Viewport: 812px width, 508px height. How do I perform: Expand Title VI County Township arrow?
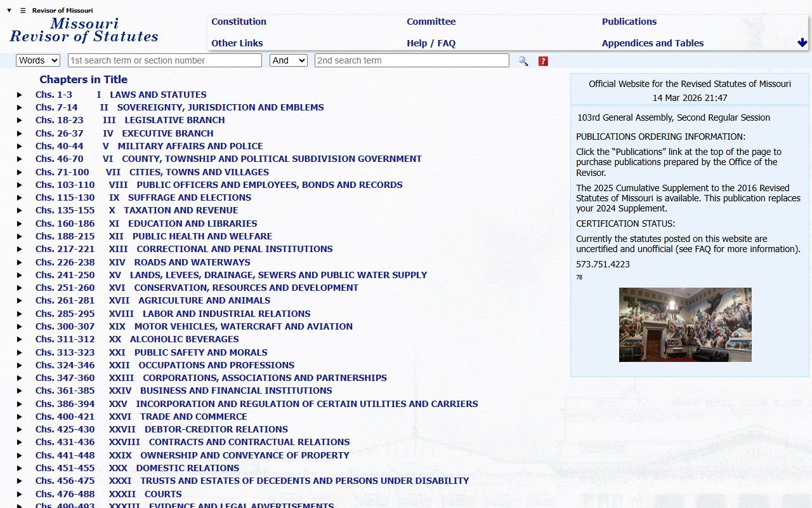tap(20, 159)
